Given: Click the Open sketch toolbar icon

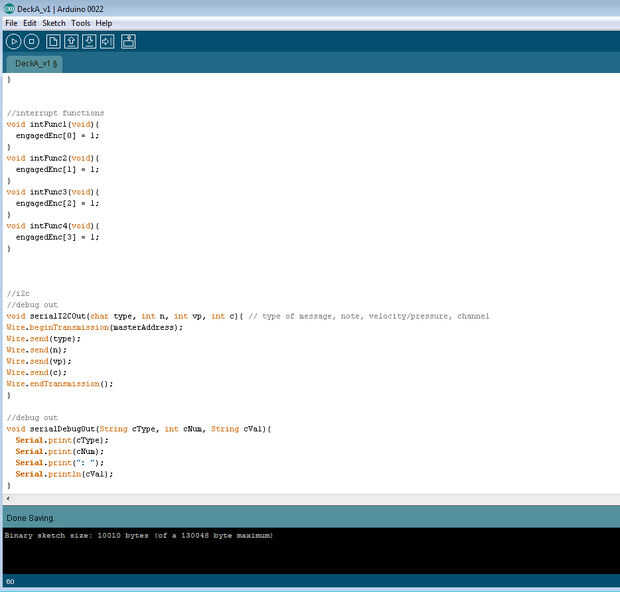Looking at the screenshot, I should [x=71, y=41].
